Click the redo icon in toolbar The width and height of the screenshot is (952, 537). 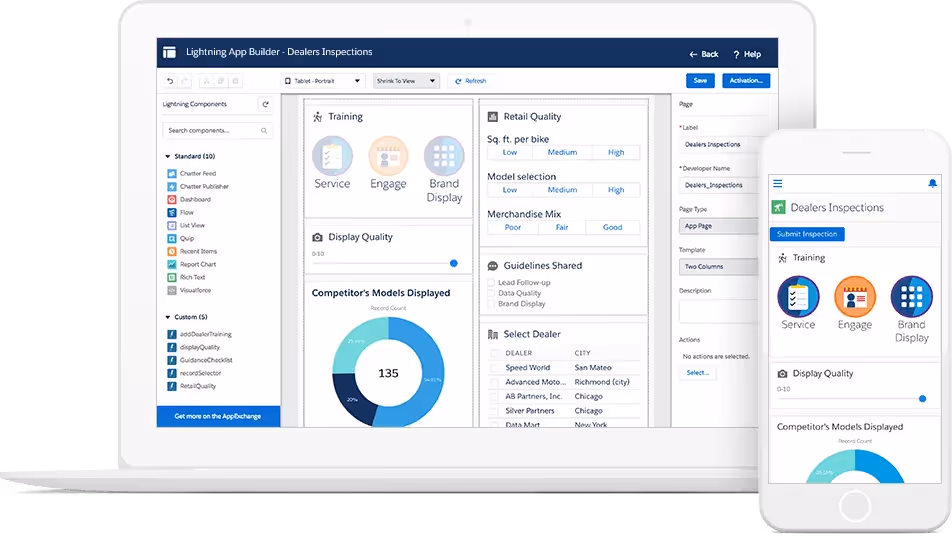185,81
